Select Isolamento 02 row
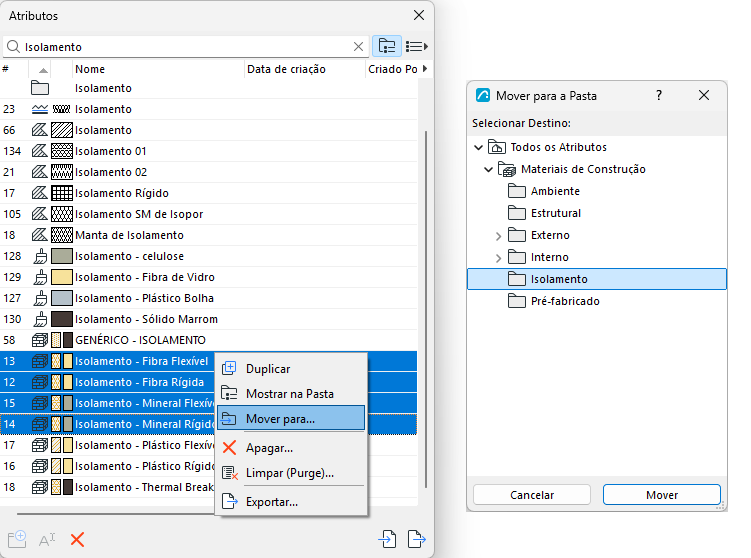Image resolution: width=751 pixels, height=558 pixels. click(208, 172)
